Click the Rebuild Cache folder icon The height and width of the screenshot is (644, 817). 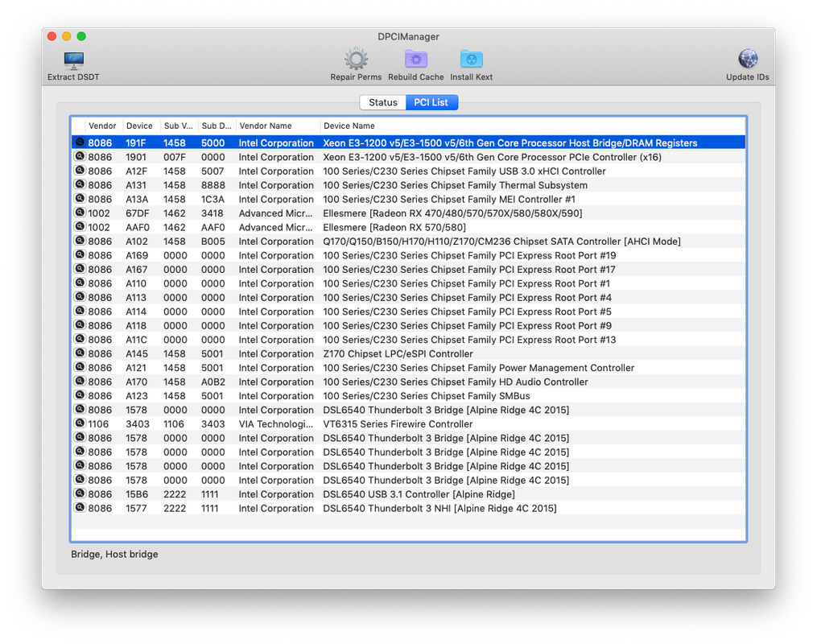(416, 60)
